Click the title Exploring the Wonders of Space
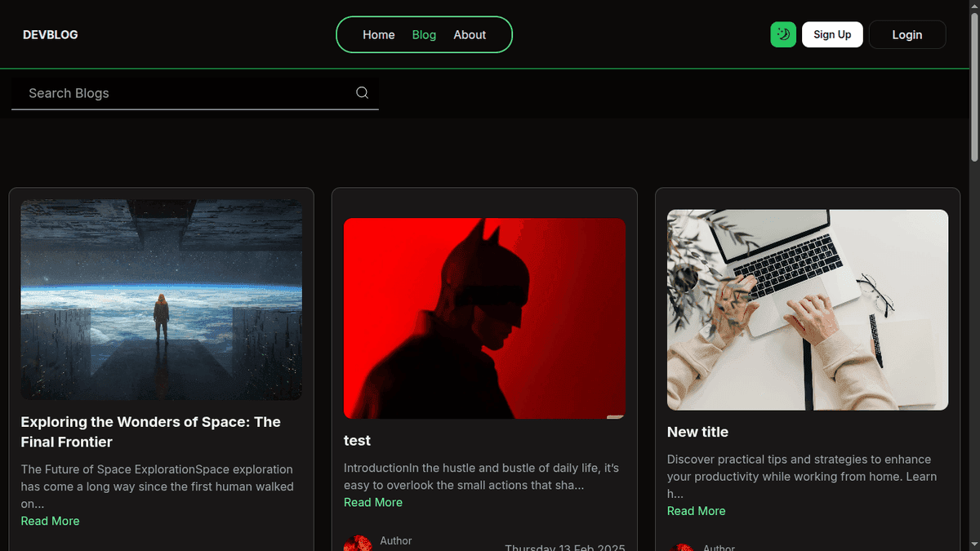 pos(150,432)
